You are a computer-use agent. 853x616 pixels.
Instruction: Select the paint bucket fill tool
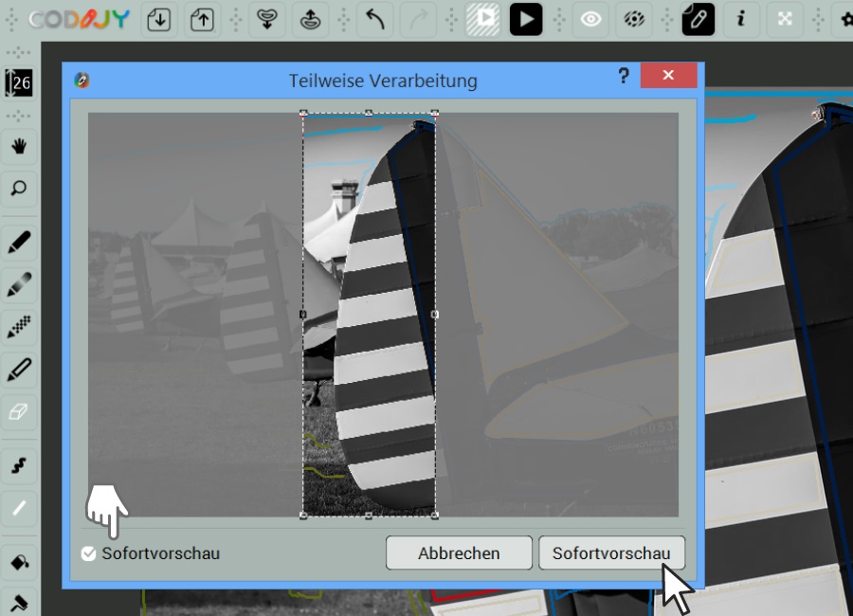pos(20,563)
